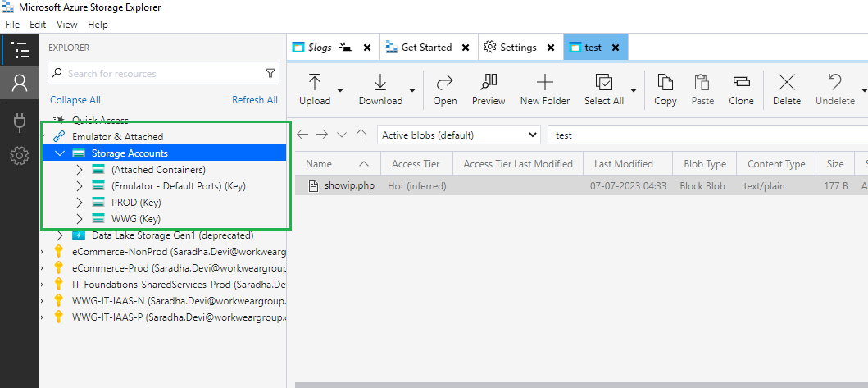The image size is (868, 388).
Task: Click the Clone toolbar icon
Action: coord(741,89)
